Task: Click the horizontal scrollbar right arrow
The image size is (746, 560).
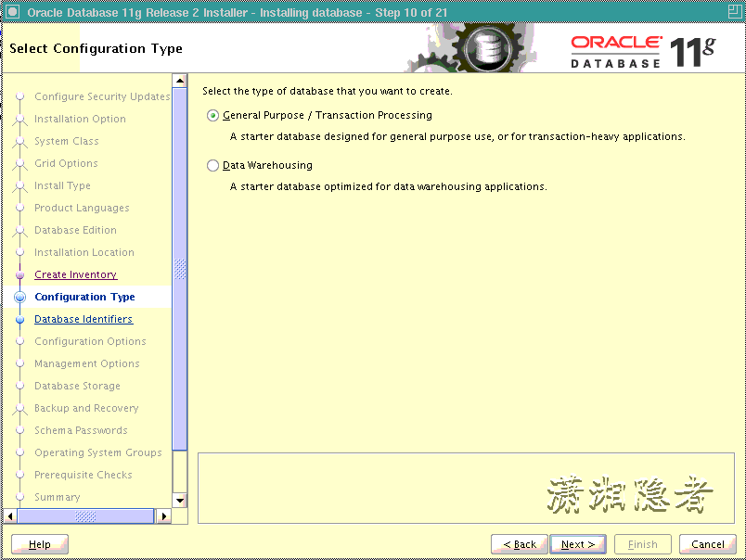Action: 163,515
